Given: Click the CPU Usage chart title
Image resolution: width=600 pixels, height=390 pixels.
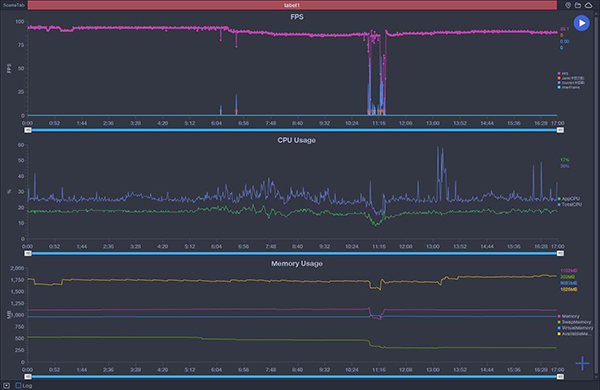Looking at the screenshot, I should click(x=297, y=140).
